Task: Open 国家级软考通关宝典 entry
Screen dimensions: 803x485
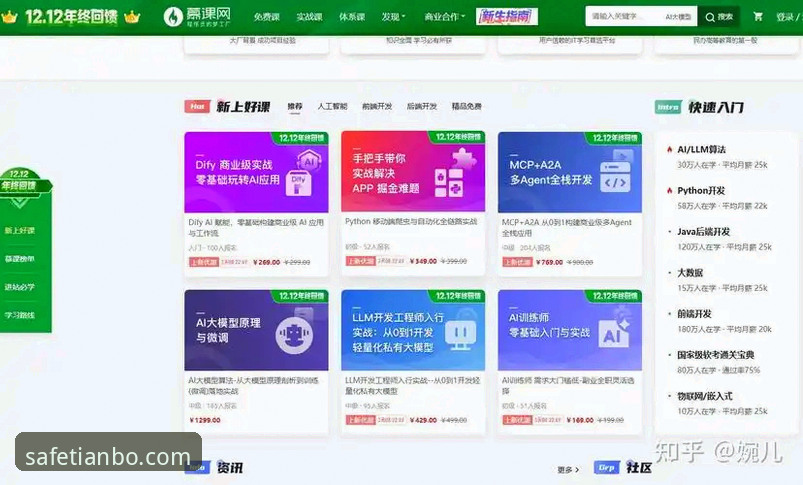Action: tap(715, 354)
